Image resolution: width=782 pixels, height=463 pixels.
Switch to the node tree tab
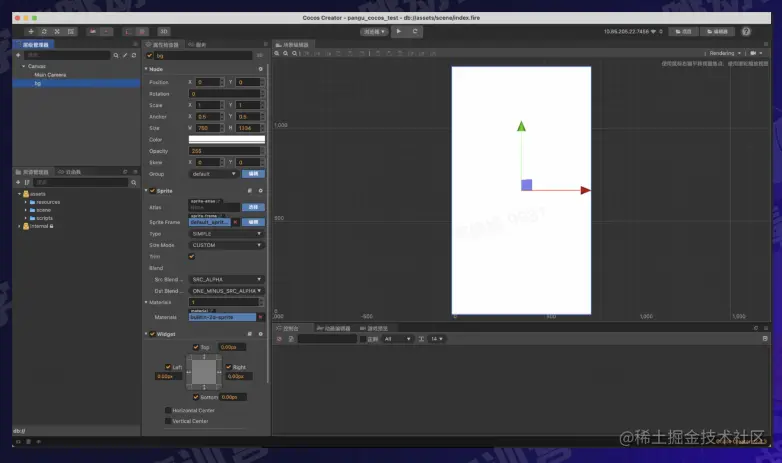pyautogui.click(x=32, y=44)
